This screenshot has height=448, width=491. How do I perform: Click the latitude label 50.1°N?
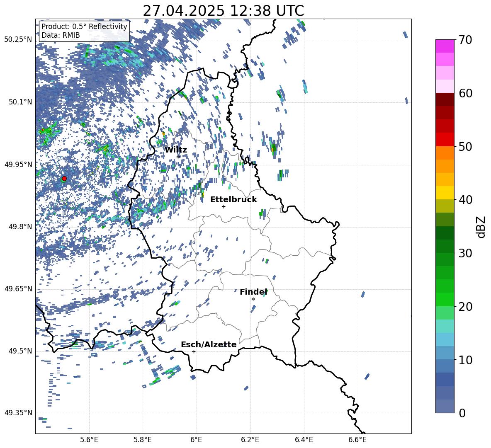click(x=20, y=102)
